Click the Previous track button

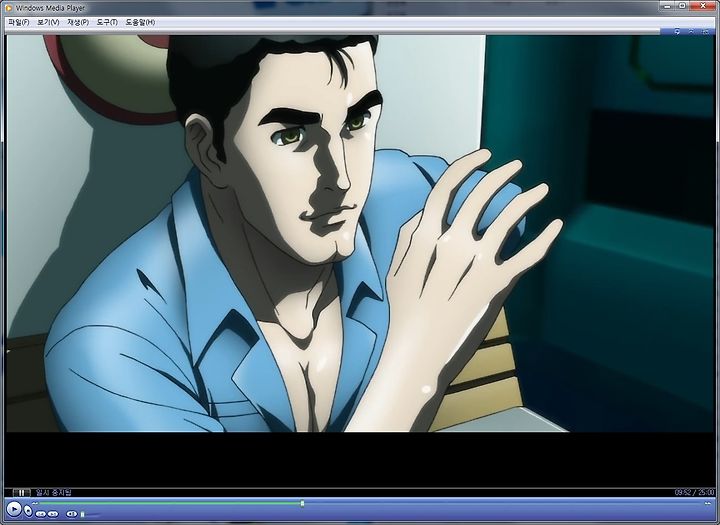click(x=40, y=514)
